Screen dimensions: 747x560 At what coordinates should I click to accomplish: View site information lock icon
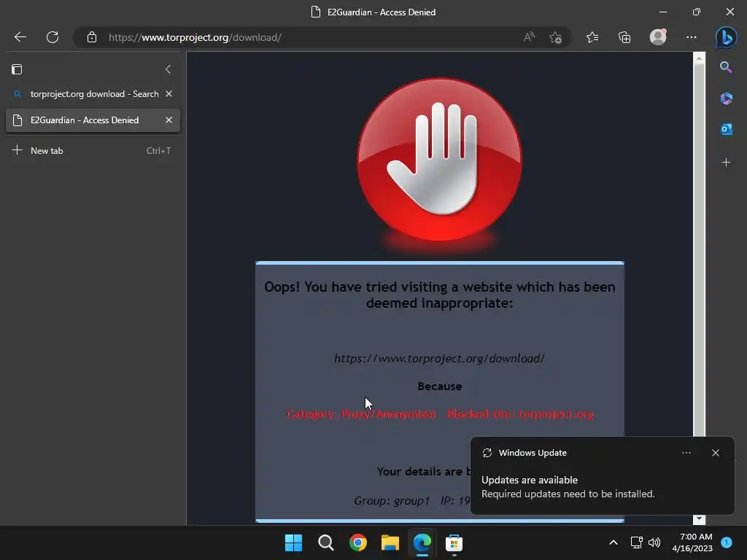click(92, 37)
